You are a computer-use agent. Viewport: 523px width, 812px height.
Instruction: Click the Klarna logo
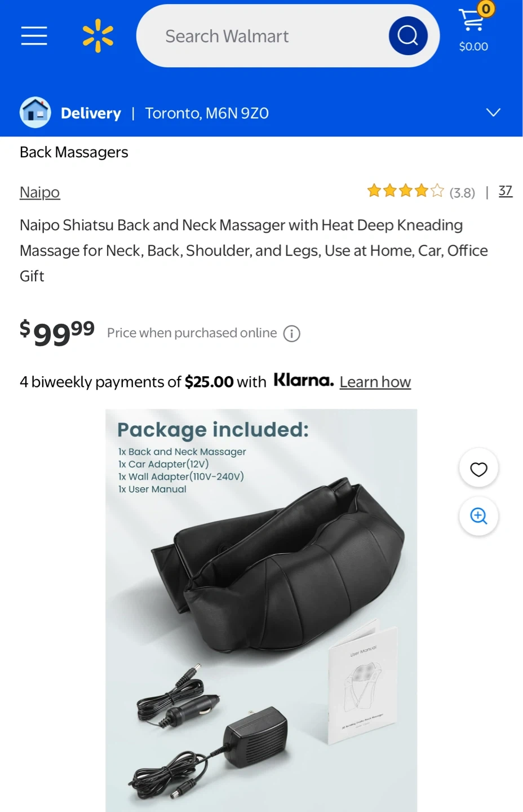[x=304, y=380]
